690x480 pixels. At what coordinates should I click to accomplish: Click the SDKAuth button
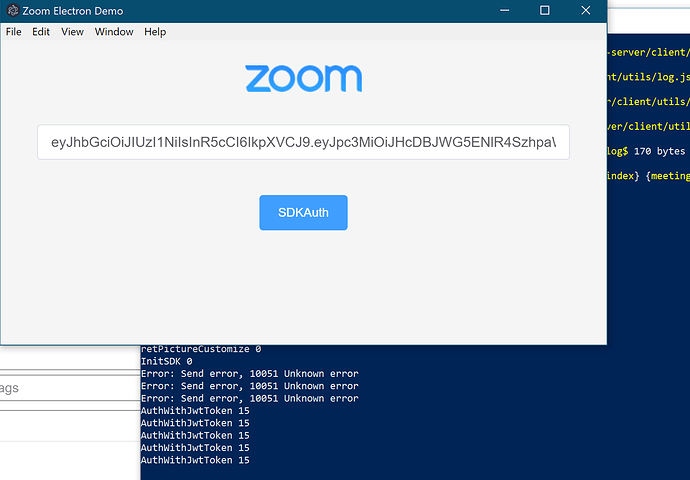pyautogui.click(x=303, y=213)
